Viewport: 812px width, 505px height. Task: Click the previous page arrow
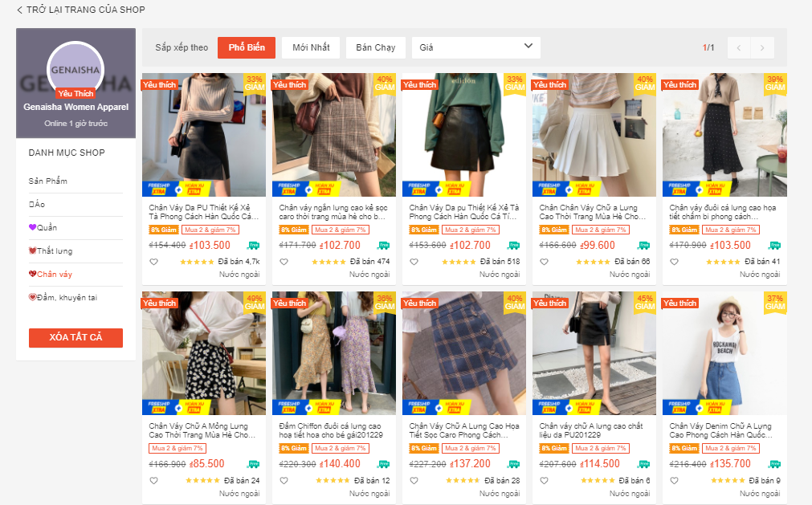coord(738,47)
